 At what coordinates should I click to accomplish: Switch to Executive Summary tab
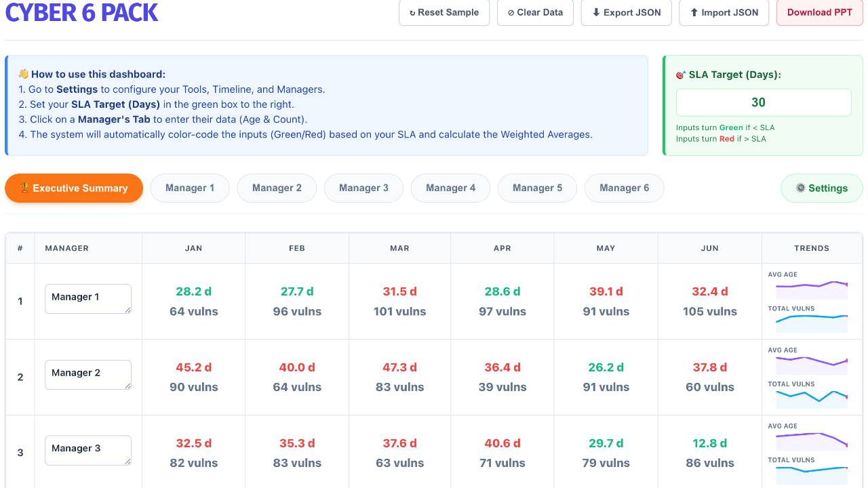[74, 188]
